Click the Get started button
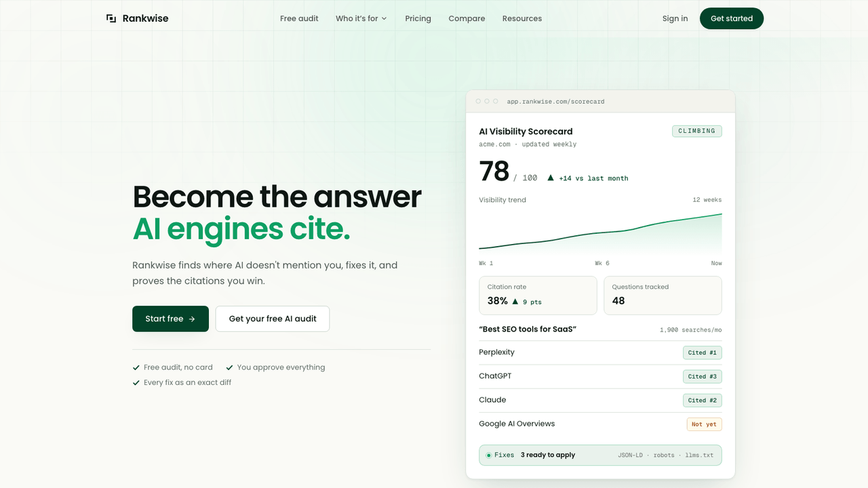The image size is (868, 488). pos(732,18)
